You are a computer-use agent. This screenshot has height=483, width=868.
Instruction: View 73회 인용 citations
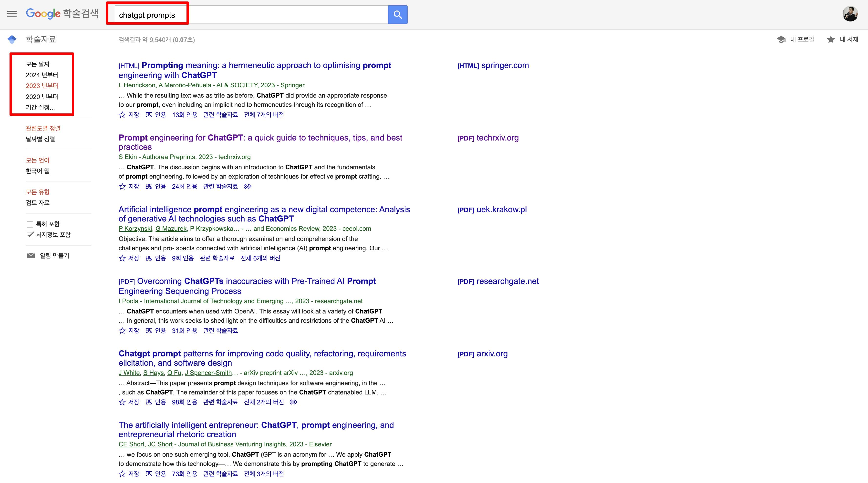pyautogui.click(x=185, y=474)
